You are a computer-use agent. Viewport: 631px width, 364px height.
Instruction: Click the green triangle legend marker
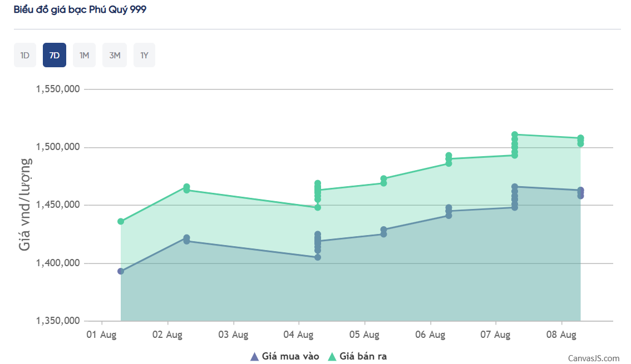tap(332, 357)
